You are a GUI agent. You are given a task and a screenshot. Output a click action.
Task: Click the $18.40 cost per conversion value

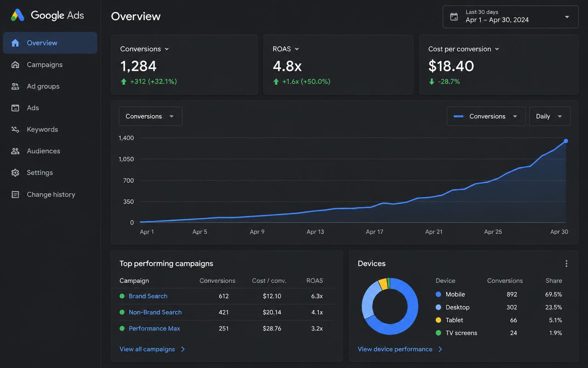coord(451,66)
